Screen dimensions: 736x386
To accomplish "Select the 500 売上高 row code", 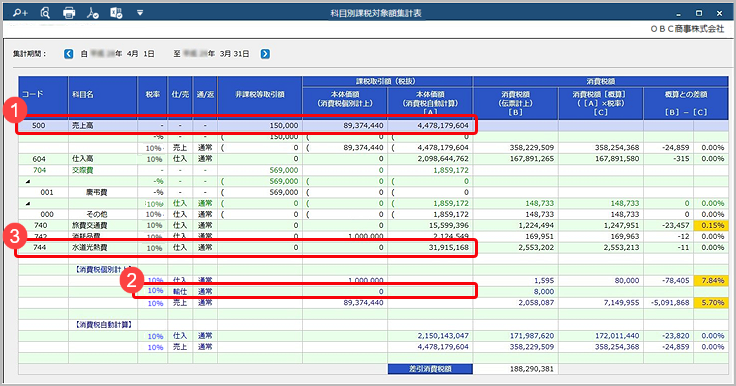I will point(38,126).
